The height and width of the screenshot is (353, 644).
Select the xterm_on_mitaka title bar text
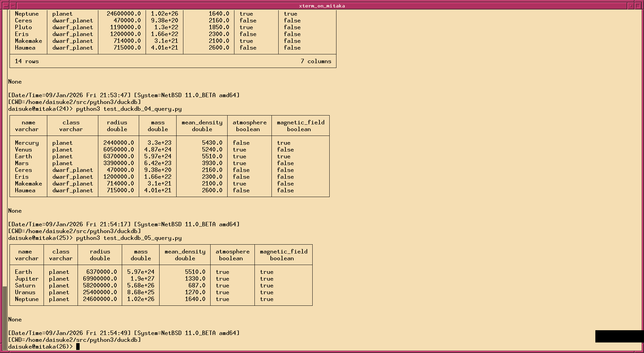322,5
